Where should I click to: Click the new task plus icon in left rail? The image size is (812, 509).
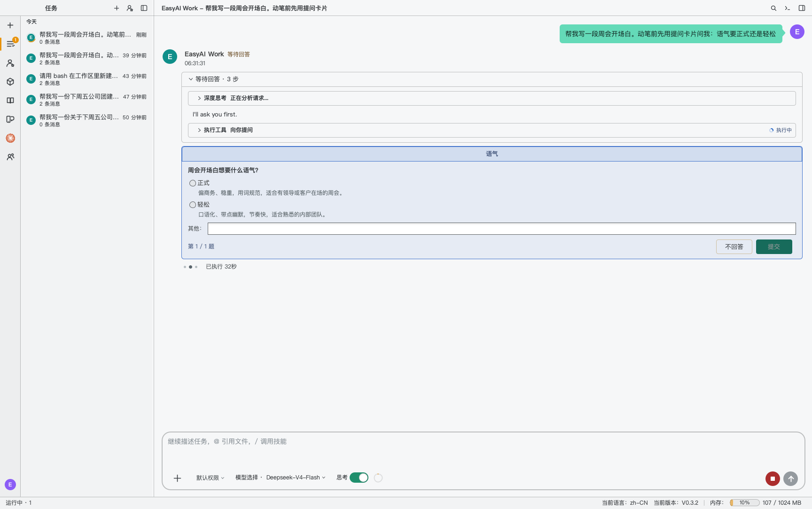click(x=10, y=25)
